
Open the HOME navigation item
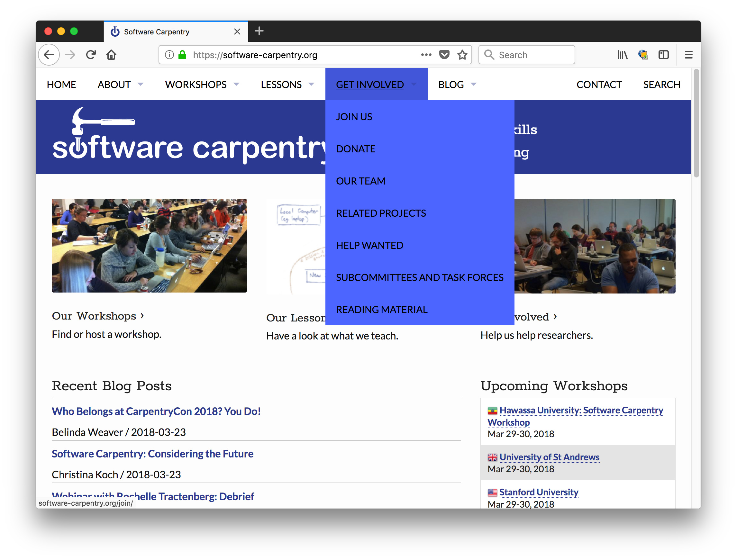click(x=61, y=85)
